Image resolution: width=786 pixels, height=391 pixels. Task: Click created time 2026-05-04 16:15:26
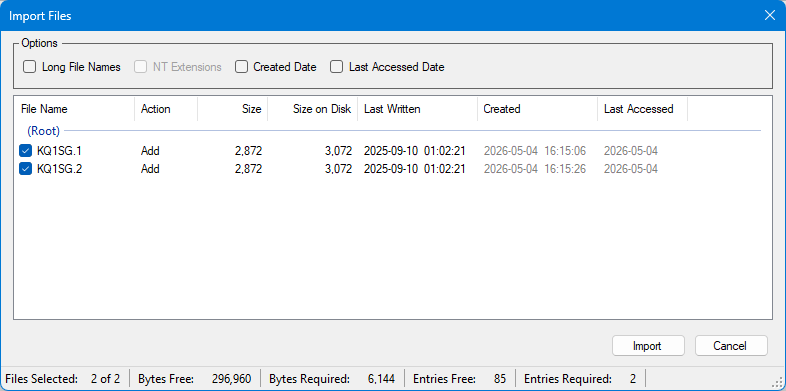[x=534, y=169]
